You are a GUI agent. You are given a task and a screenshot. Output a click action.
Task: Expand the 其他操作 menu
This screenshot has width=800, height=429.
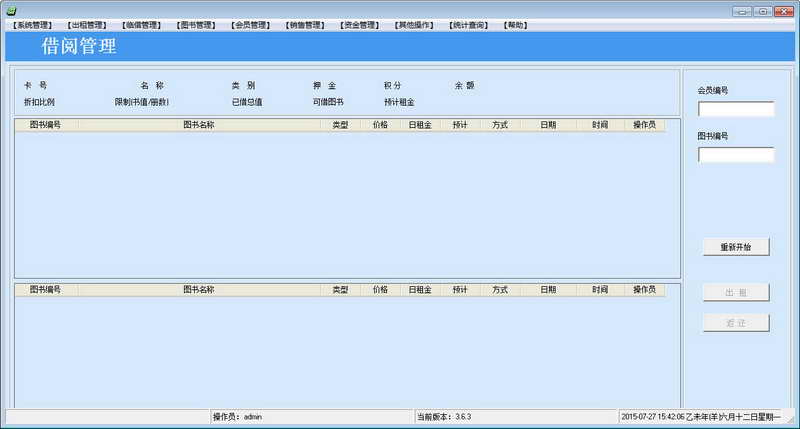pyautogui.click(x=414, y=25)
